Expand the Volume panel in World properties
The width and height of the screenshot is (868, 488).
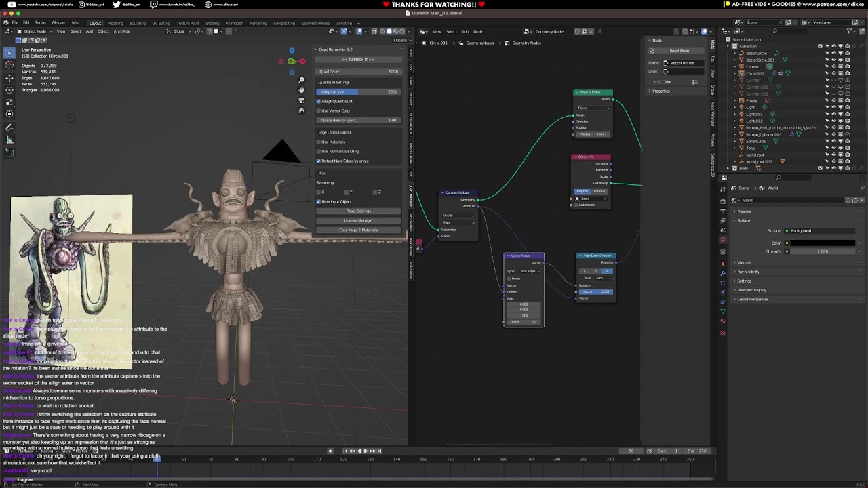pos(744,262)
